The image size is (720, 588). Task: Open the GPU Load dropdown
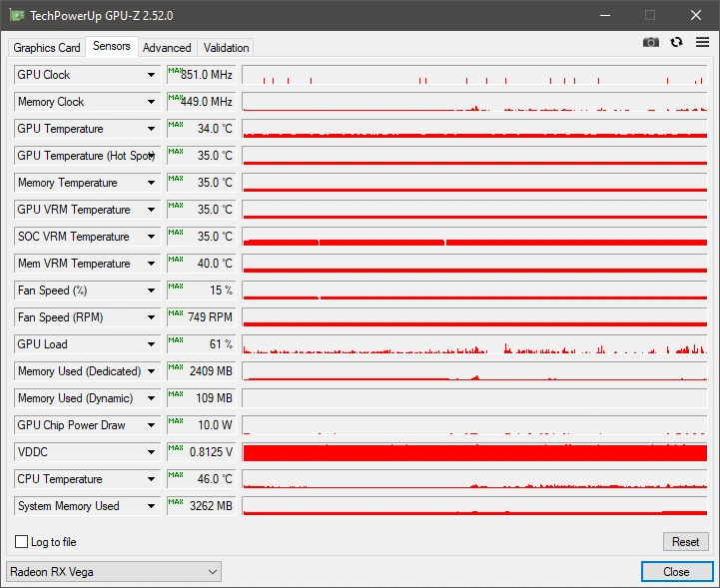tap(87, 344)
